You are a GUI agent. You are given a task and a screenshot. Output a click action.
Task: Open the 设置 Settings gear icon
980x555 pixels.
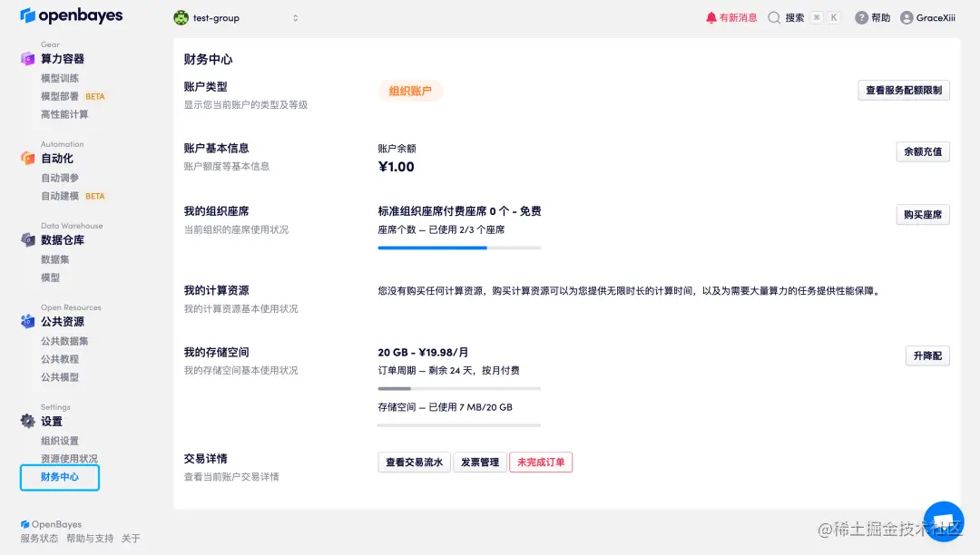[x=28, y=421]
